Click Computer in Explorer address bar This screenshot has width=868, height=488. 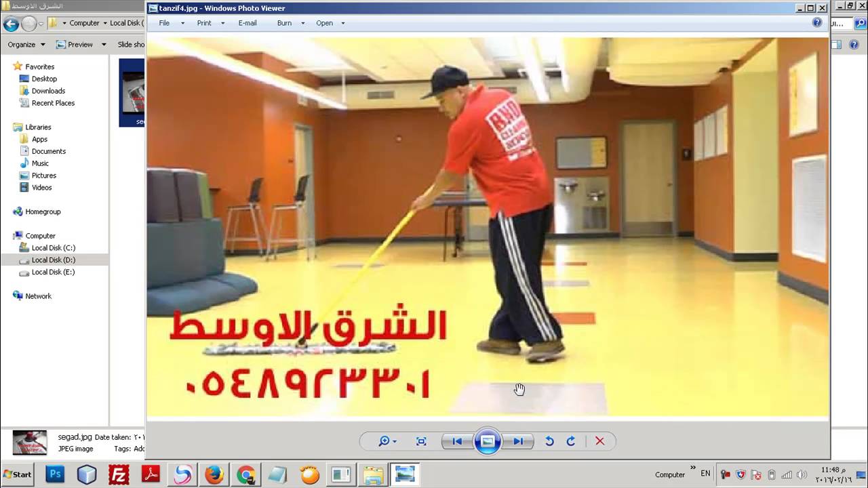pyautogui.click(x=84, y=23)
